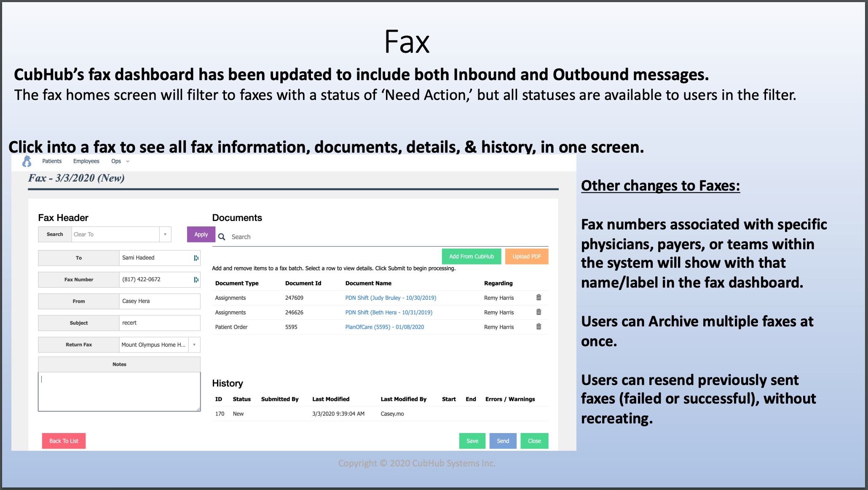Image resolution: width=868 pixels, height=490 pixels.
Task: Click the Fax - 3/3/2020 (New) title
Action: [x=76, y=178]
